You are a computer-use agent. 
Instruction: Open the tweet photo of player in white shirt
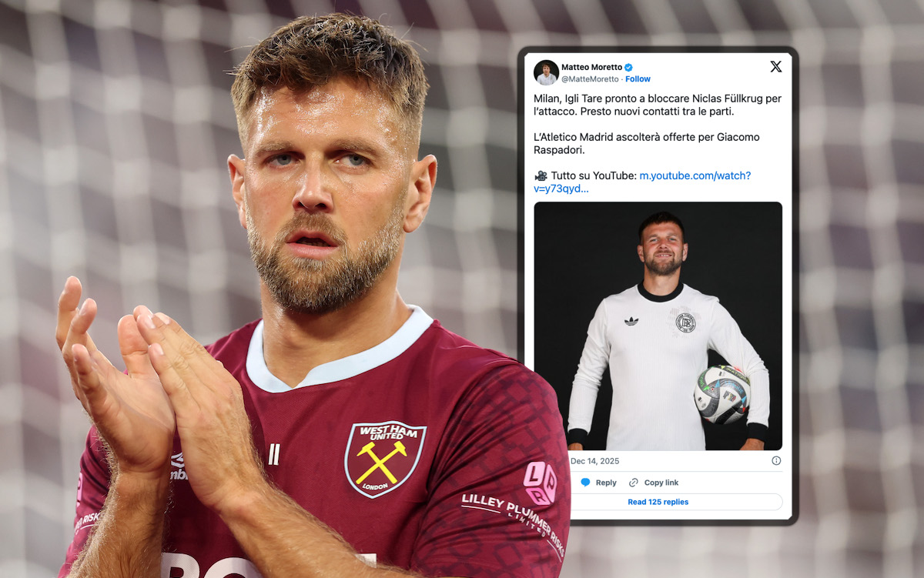pyautogui.click(x=658, y=326)
